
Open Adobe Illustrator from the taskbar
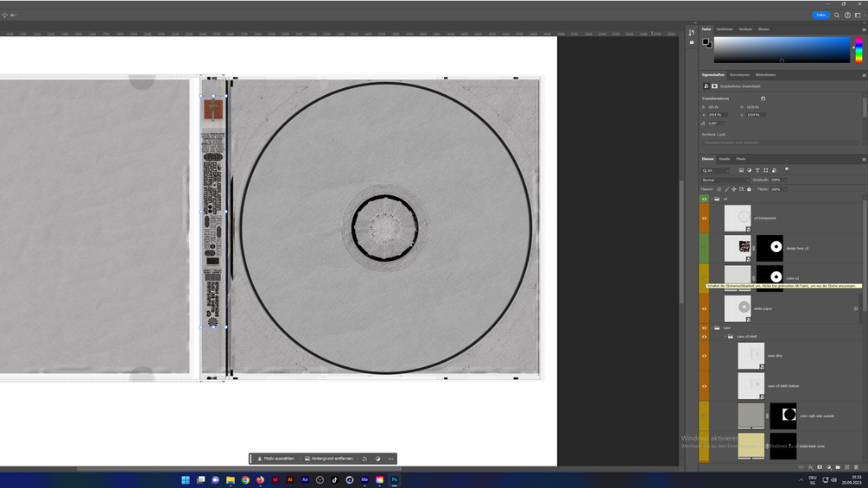coord(290,480)
